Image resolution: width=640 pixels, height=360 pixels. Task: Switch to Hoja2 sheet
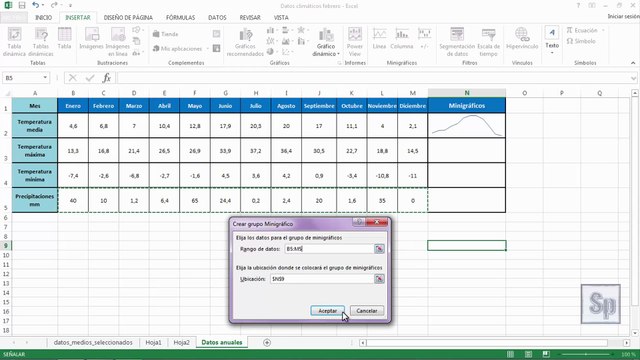coord(181,342)
